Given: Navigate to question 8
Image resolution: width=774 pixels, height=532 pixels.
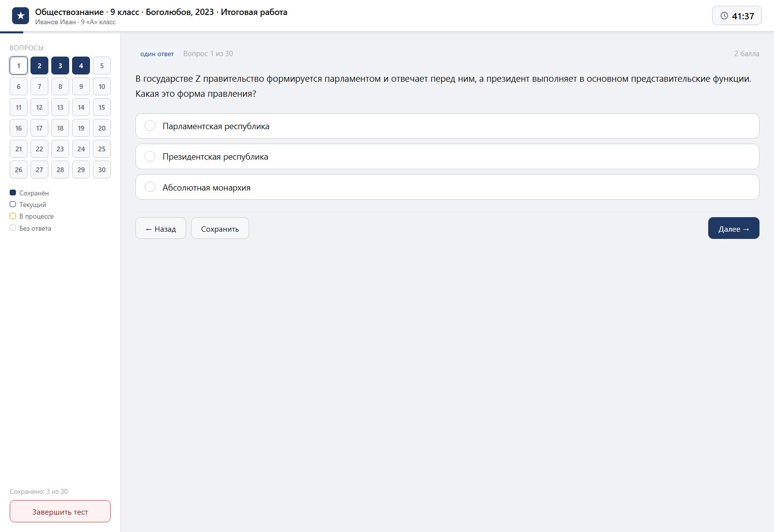Looking at the screenshot, I should (60, 87).
